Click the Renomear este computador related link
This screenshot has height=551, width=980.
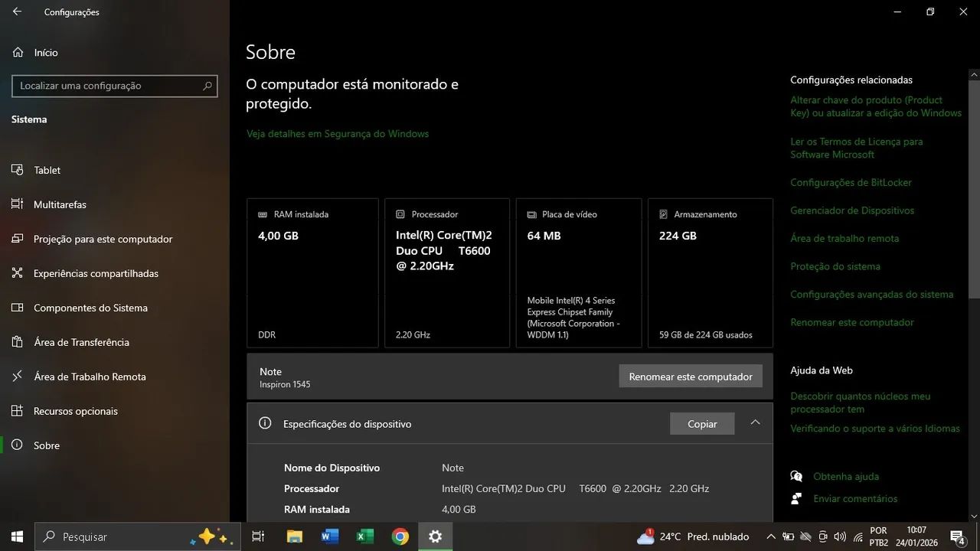point(852,322)
